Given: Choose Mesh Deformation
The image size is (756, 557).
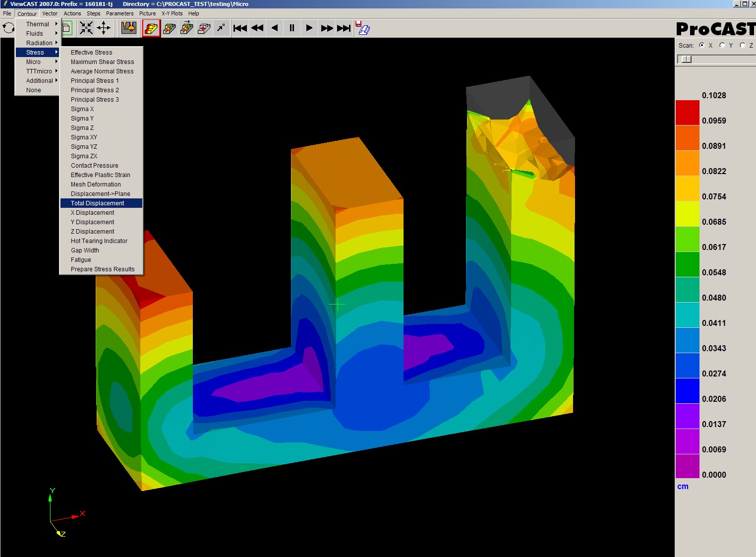Looking at the screenshot, I should pos(101,185).
